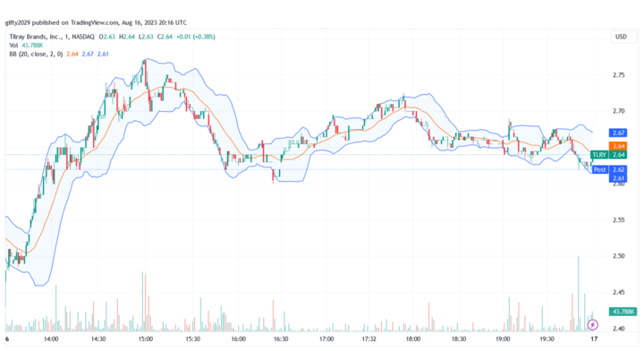This screenshot has width=644, height=351.
Task: Click the 18:30 time axis label
Action: pyautogui.click(x=459, y=339)
